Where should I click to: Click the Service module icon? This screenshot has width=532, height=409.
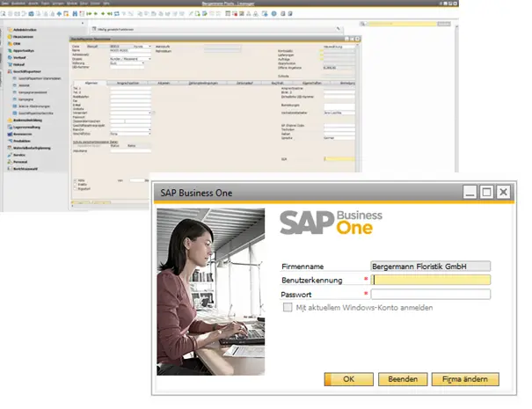pos(10,155)
